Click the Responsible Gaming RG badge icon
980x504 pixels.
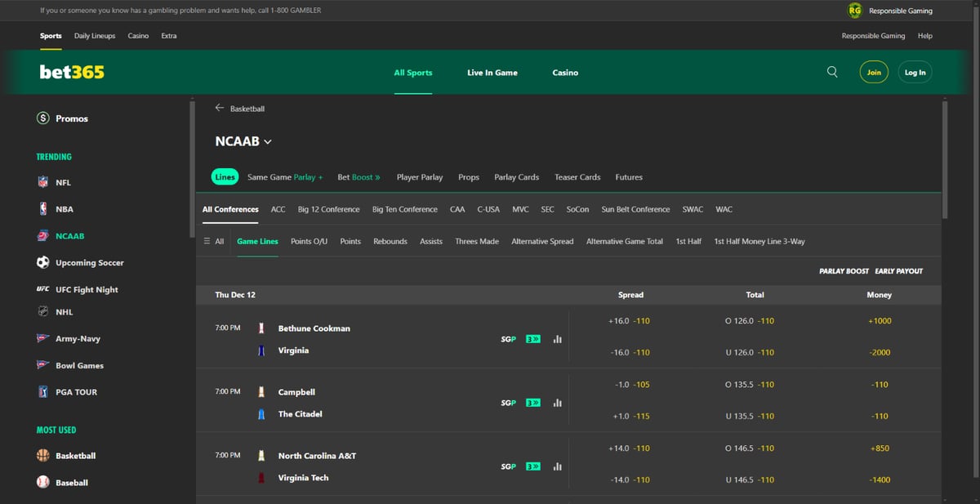(855, 11)
